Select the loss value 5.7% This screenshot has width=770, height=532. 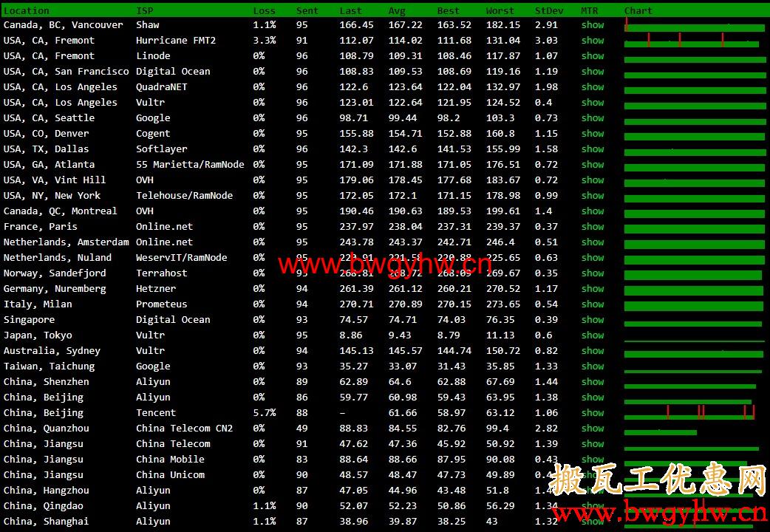pos(265,412)
